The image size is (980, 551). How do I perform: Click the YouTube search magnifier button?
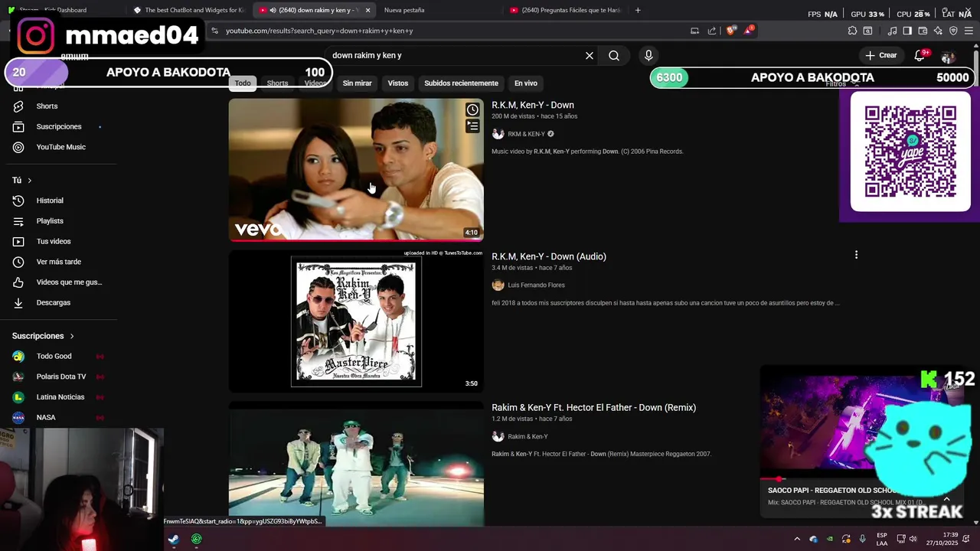click(x=614, y=56)
